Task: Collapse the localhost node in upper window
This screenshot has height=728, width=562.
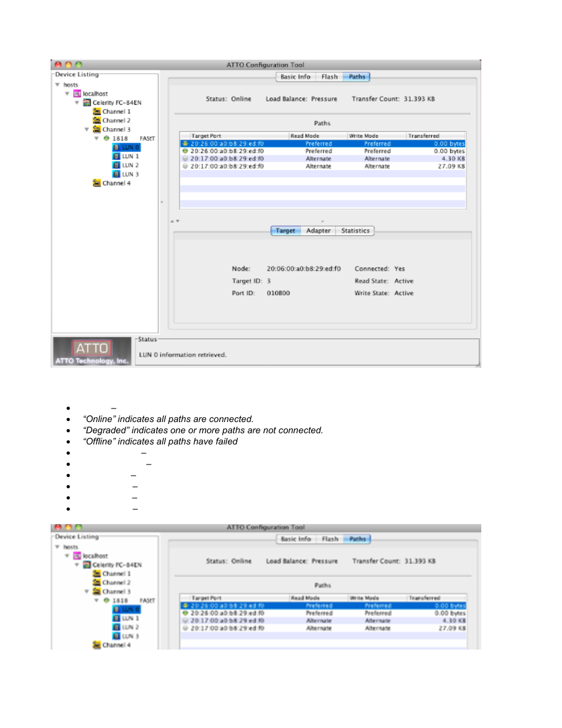Action: 67,94
